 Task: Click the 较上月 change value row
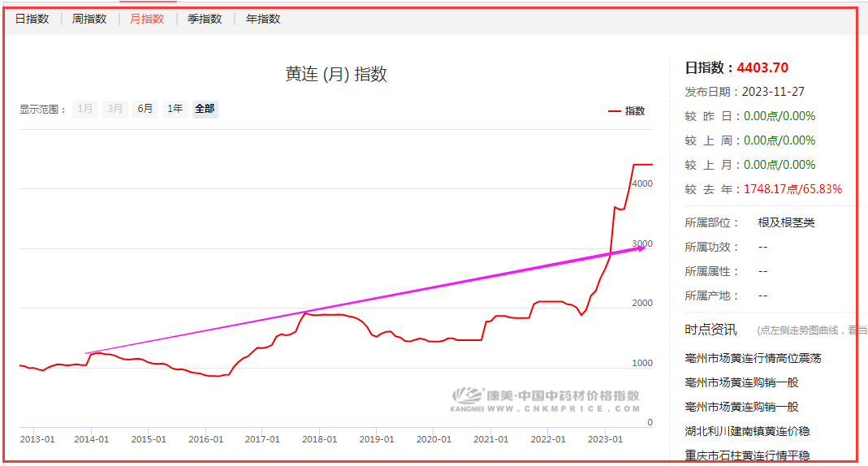point(750,165)
